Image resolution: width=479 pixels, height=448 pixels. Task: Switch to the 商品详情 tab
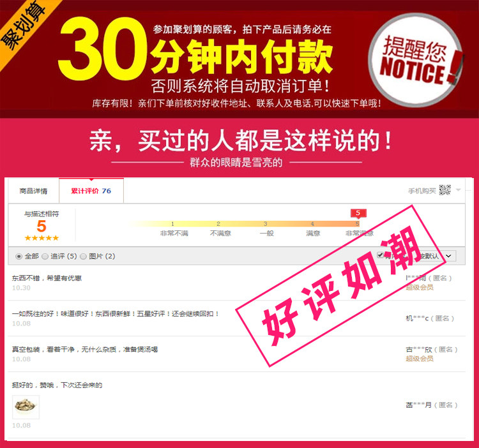pos(33,191)
